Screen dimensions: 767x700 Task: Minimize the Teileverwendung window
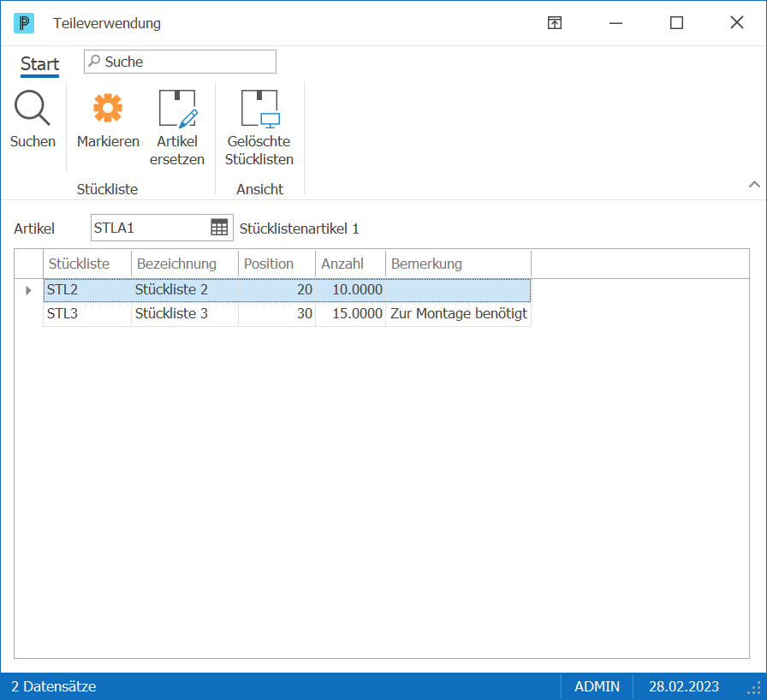point(615,23)
